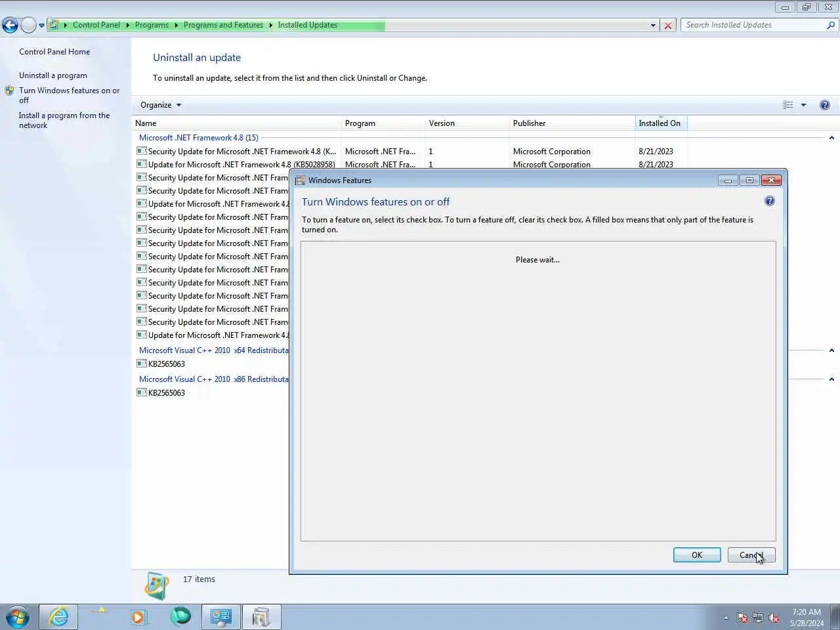Click Programs in the breadcrumb path

(152, 25)
